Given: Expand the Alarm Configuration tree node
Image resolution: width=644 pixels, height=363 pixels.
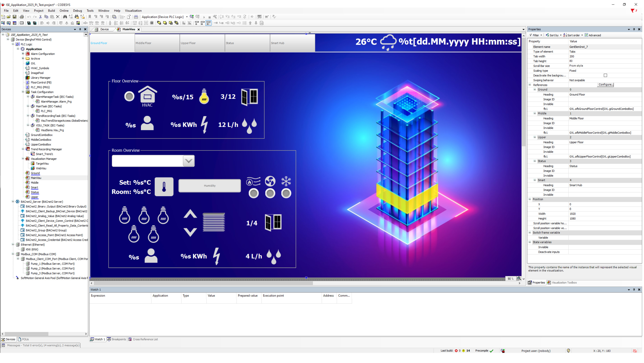Looking at the screenshot, I should tap(23, 54).
